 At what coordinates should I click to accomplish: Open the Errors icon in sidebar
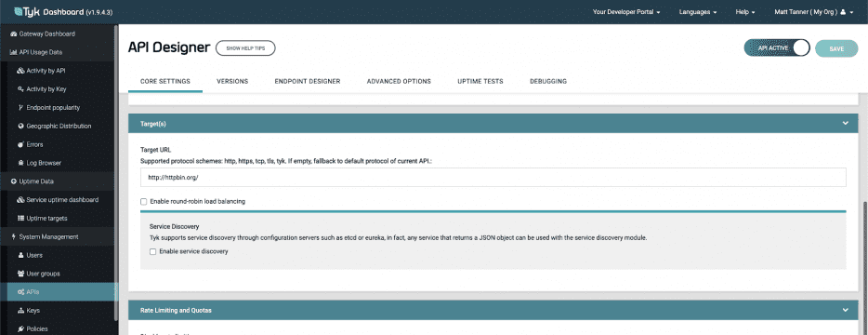pos(20,144)
